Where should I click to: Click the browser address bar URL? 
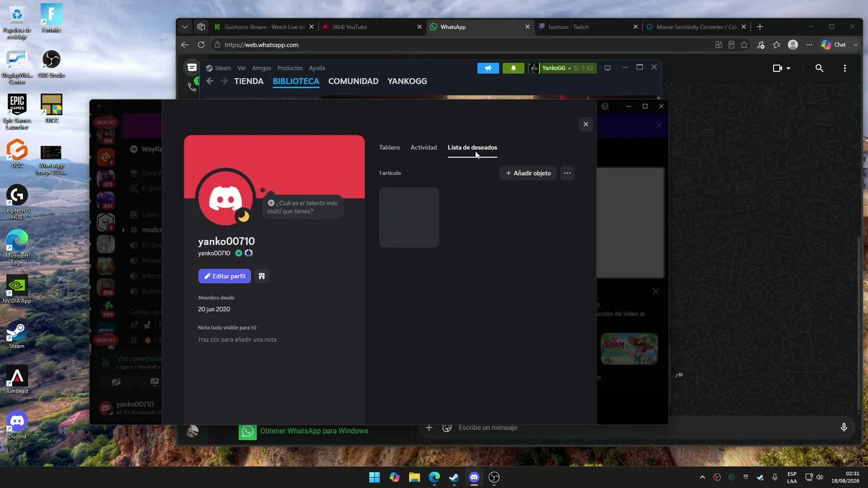[261, 45]
